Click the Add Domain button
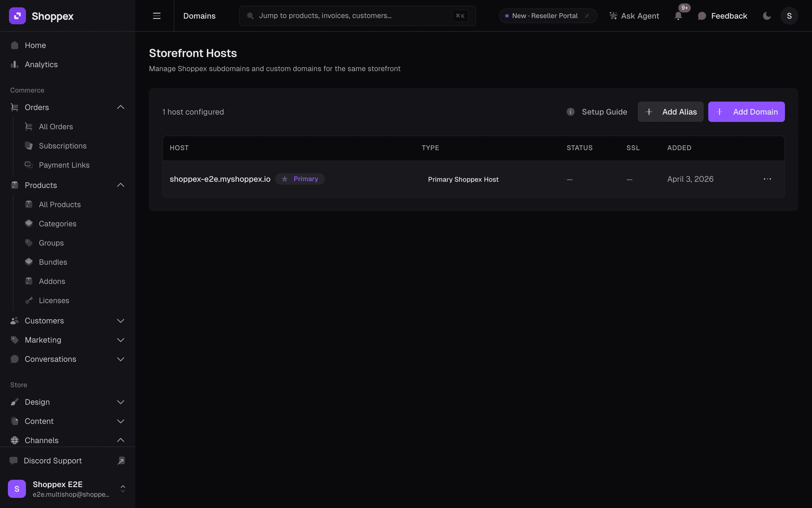812x508 pixels. [x=746, y=112]
